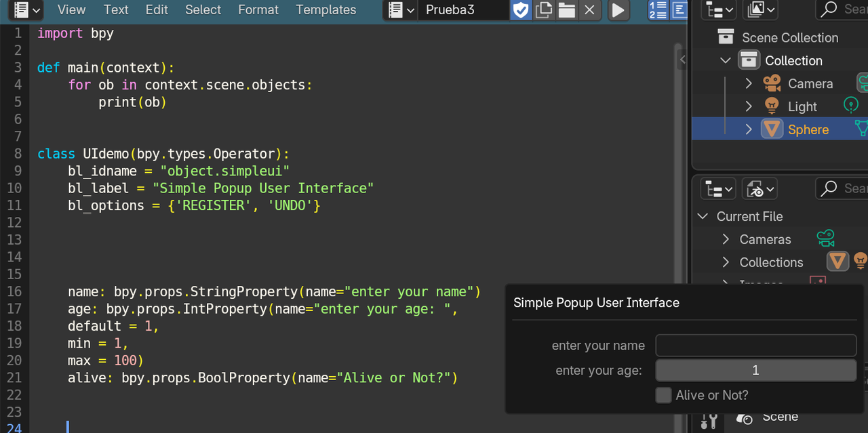868x433 pixels.
Task: Click the orange light icon beside Collections
Action: (860, 261)
